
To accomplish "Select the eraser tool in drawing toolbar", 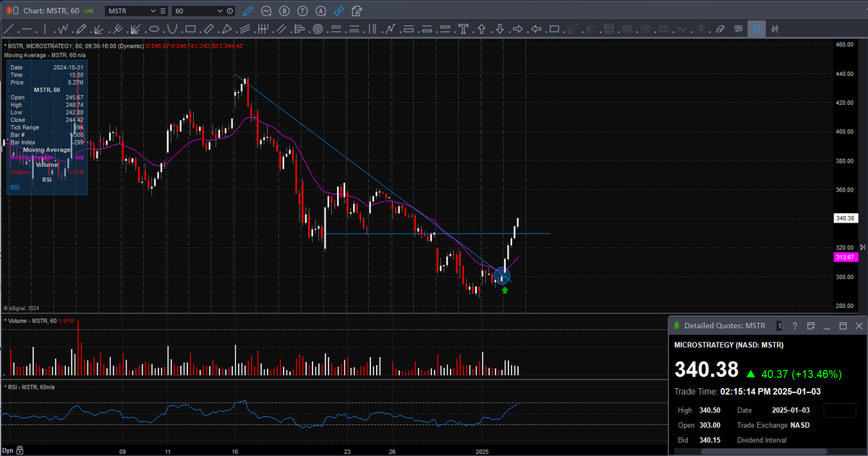I will point(720,29).
